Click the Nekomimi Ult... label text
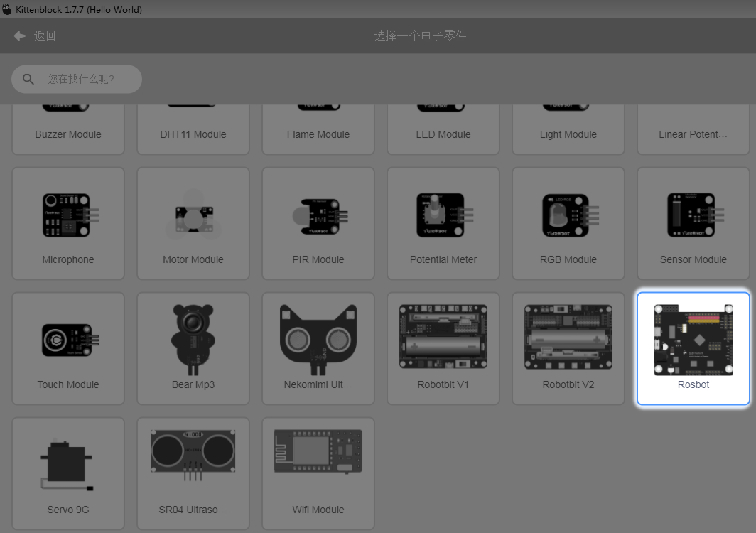The height and width of the screenshot is (533, 756). point(318,384)
